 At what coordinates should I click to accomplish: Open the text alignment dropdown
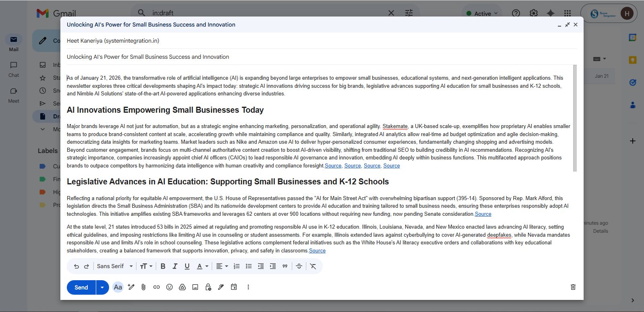tap(222, 266)
